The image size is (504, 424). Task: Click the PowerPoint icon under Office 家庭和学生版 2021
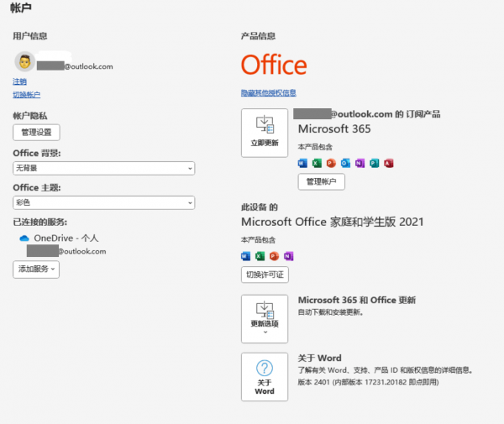(274, 256)
